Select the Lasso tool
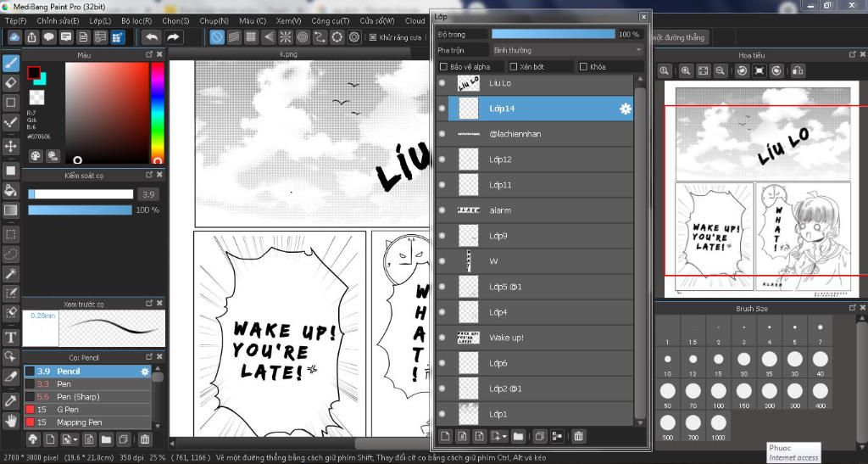This screenshot has width=868, height=464. [x=10, y=254]
